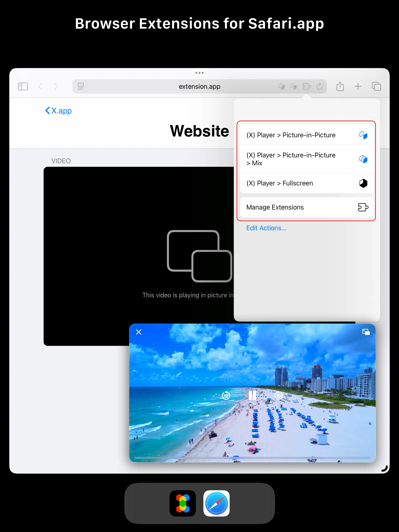Rewind video 10 seconds
The height and width of the screenshot is (532, 399).
point(226,395)
